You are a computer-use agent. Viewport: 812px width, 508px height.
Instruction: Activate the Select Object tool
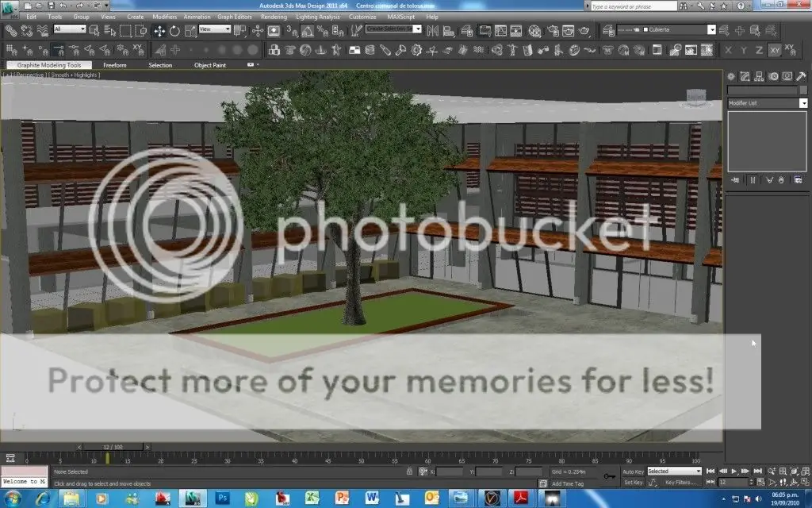(94, 31)
